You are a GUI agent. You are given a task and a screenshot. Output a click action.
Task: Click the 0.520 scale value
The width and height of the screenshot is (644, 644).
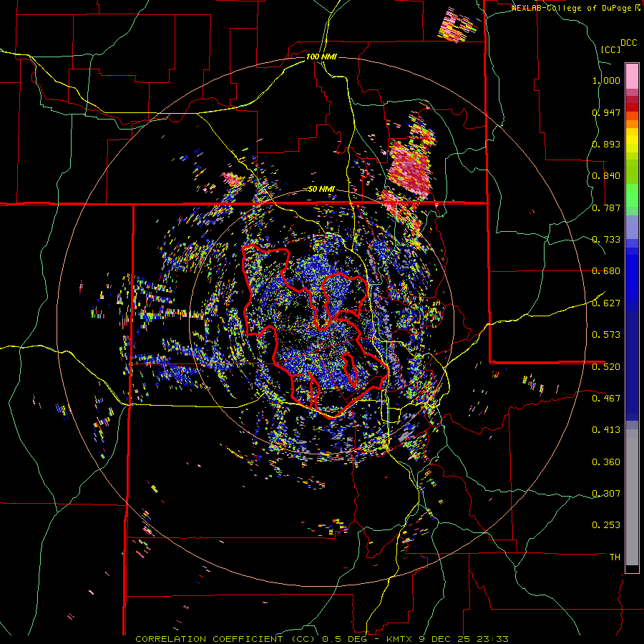tap(606, 366)
